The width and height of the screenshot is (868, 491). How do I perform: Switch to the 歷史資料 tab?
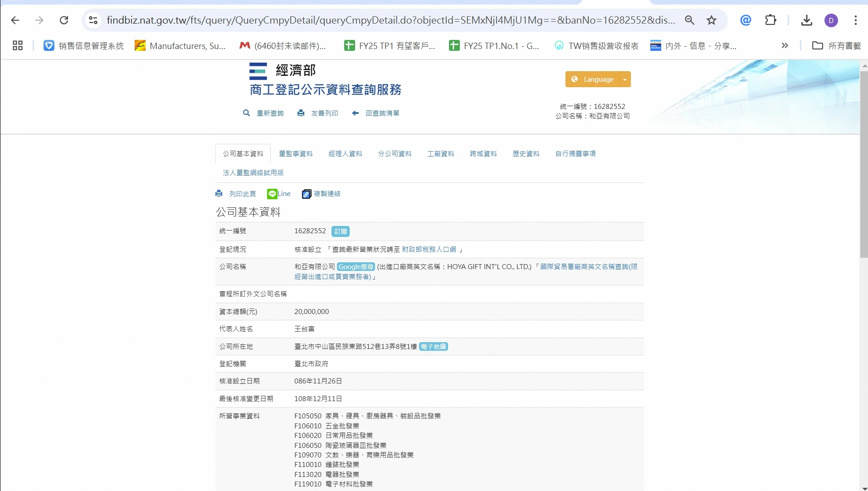(526, 154)
